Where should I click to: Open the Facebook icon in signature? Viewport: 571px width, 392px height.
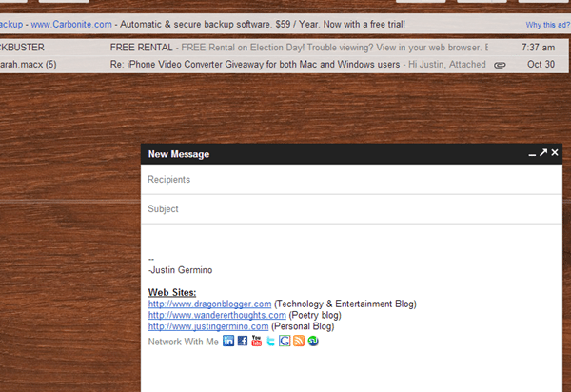point(243,341)
